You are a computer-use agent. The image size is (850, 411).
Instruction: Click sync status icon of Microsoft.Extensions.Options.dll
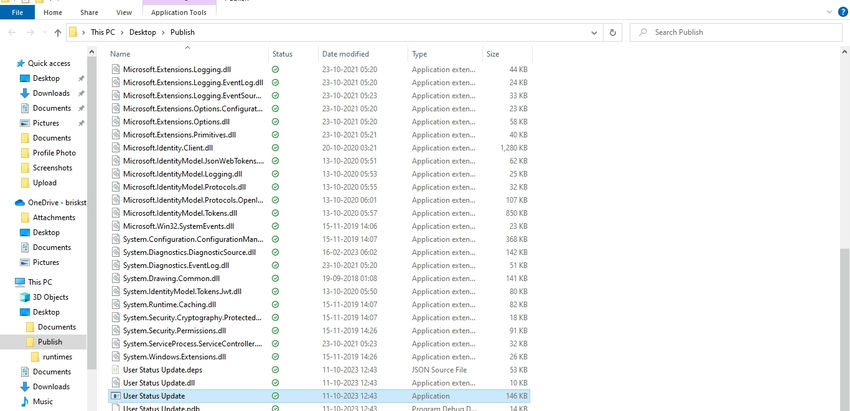pyautogui.click(x=275, y=121)
